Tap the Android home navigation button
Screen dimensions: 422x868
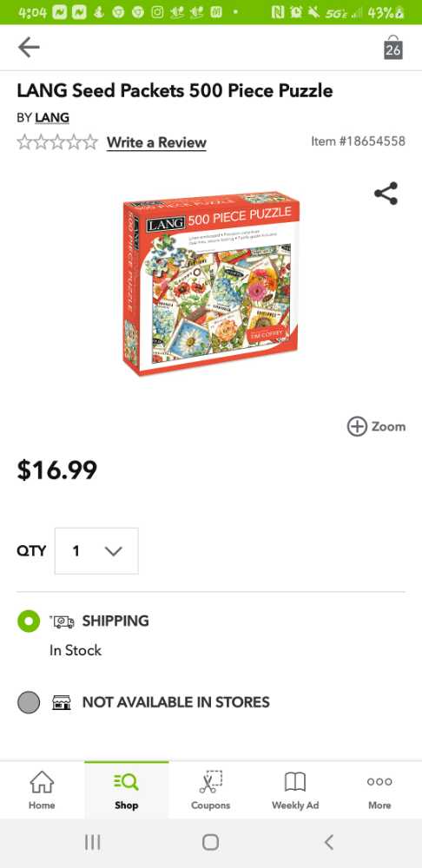pos(210,843)
